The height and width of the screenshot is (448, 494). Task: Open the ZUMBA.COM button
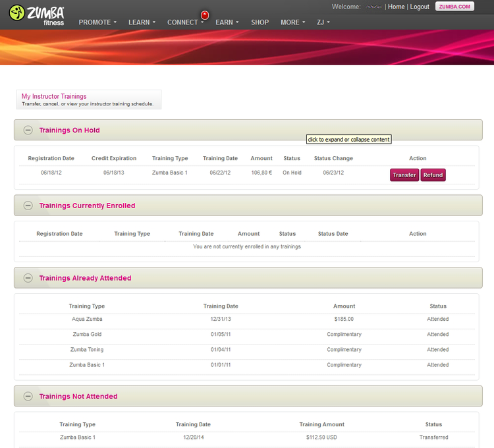click(x=454, y=7)
